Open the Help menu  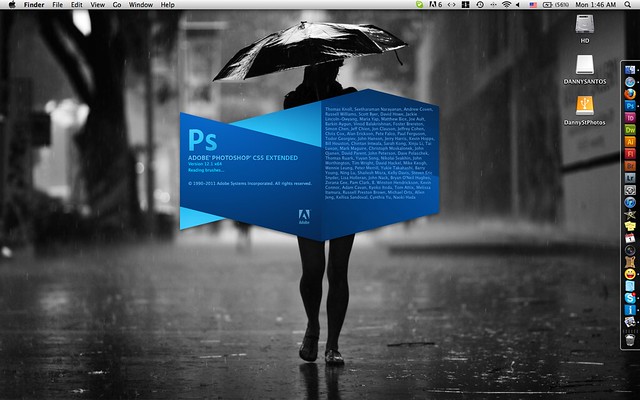(167, 5)
